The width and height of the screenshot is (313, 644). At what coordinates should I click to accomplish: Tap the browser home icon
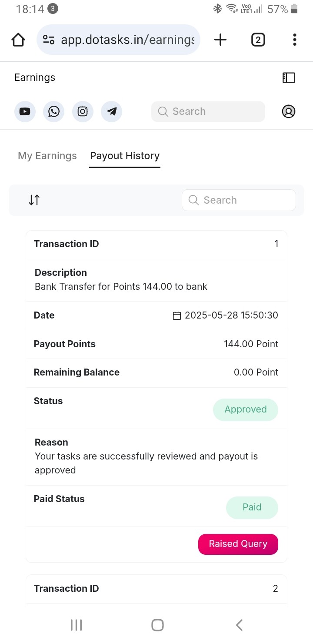pos(18,40)
